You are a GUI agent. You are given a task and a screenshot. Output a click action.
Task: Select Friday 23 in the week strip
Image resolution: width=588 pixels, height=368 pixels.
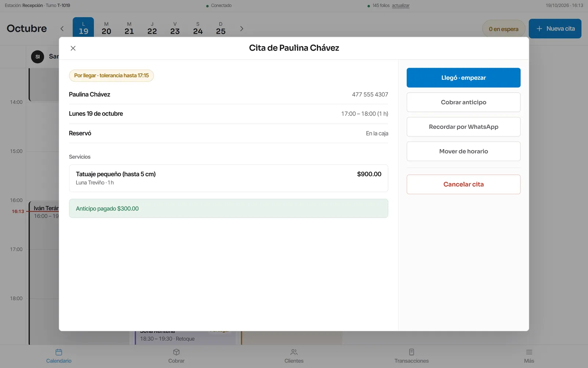pos(175,28)
